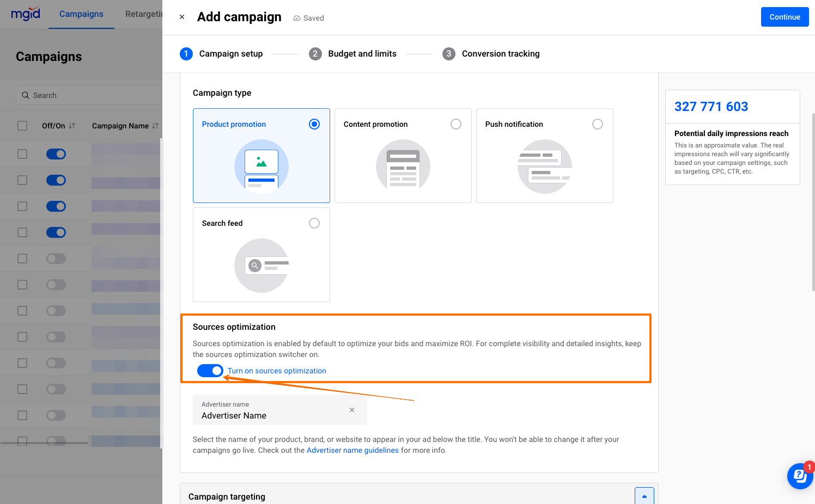Screen dimensions: 815x504
Task: Click the mgid logo
Action: [x=25, y=14]
